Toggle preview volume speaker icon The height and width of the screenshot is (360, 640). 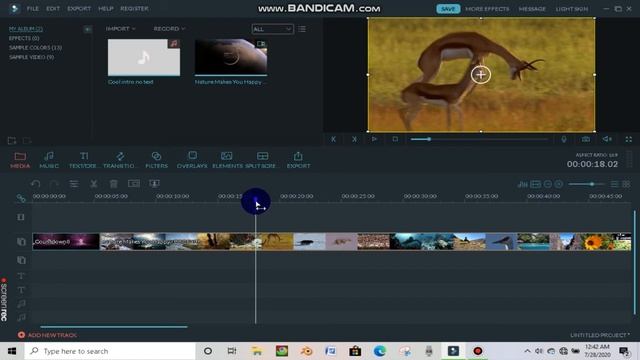tap(607, 139)
